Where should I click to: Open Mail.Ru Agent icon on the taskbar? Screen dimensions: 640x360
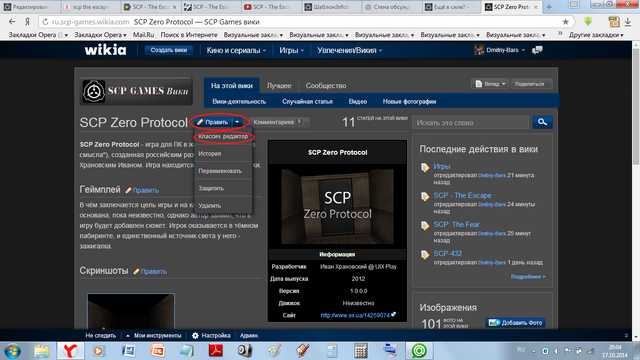419,351
